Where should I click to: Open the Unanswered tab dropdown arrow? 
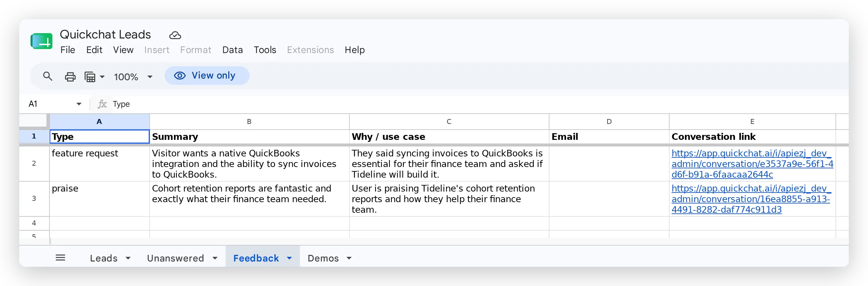pyautogui.click(x=215, y=258)
